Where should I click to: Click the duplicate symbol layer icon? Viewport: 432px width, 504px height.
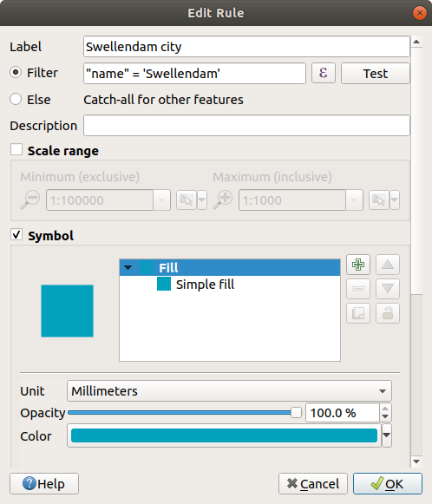[358, 313]
